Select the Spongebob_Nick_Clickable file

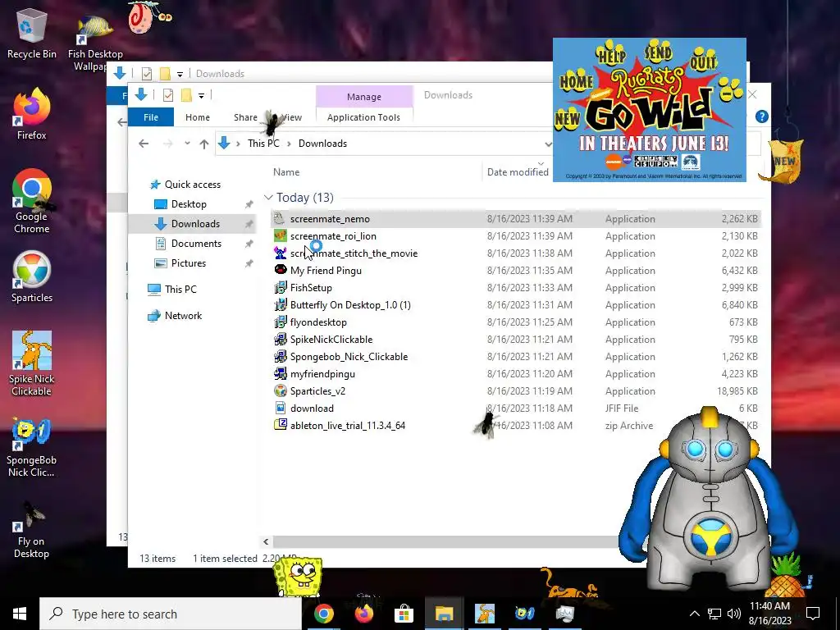click(349, 357)
